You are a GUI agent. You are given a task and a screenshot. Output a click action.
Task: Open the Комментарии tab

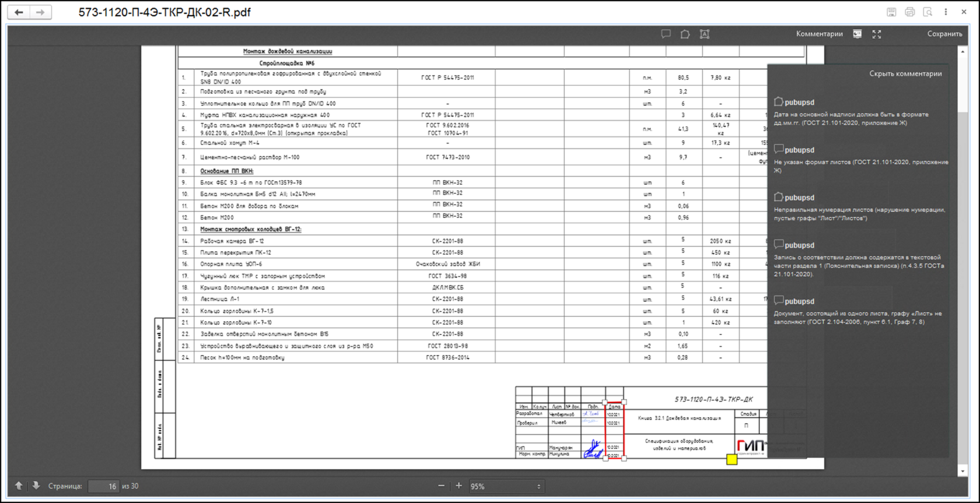pyautogui.click(x=819, y=34)
